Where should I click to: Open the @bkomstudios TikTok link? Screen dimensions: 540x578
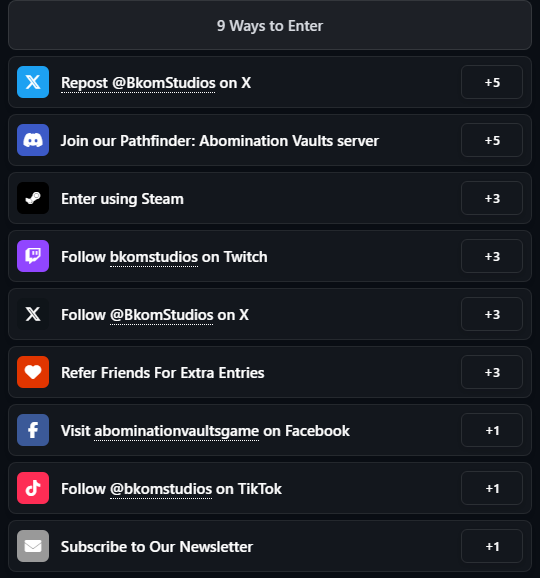(161, 489)
